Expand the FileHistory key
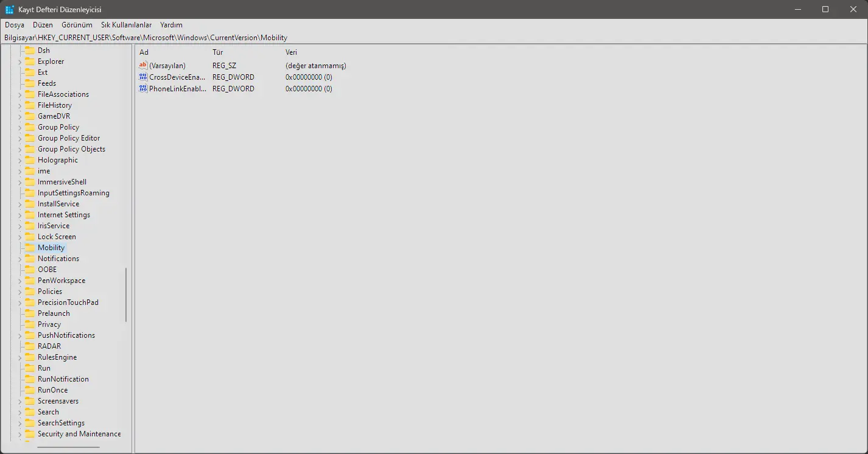This screenshot has width=868, height=454. click(x=19, y=105)
